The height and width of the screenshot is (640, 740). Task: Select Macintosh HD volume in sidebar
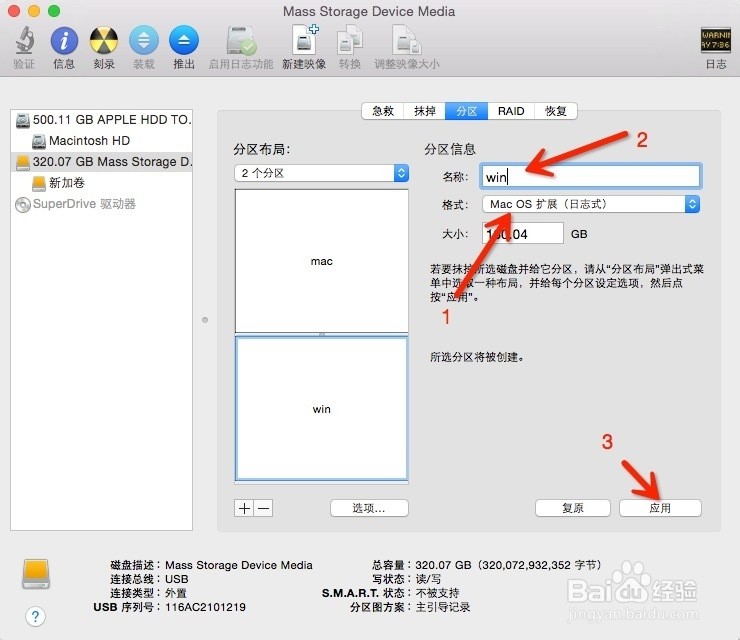(x=101, y=141)
